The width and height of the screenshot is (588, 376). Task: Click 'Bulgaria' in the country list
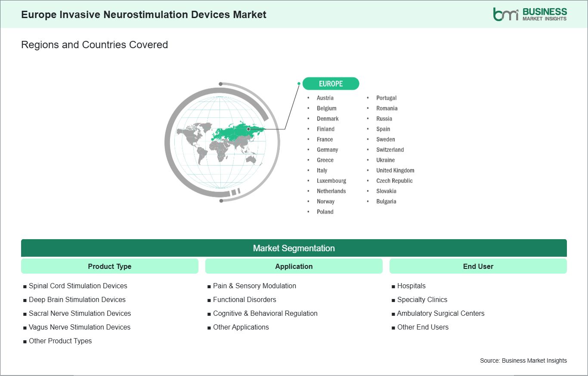coord(386,201)
